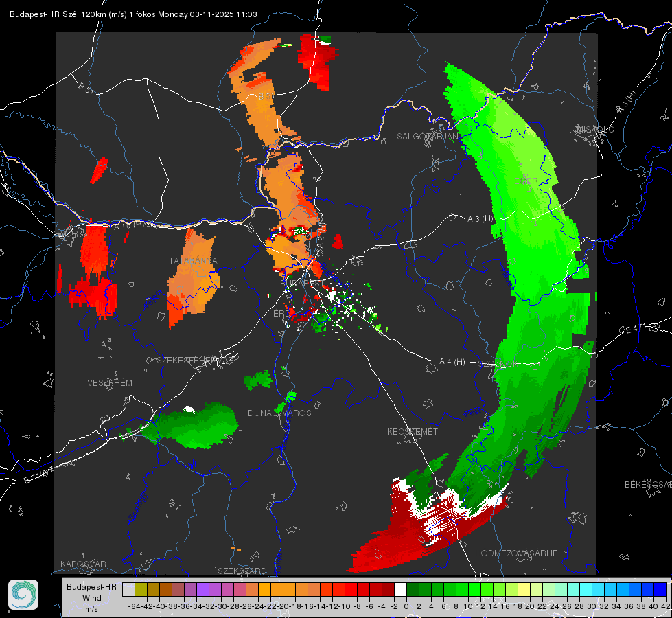The width and height of the screenshot is (672, 618).
Task: Pick the olive swatch right of -64
Action: coord(141,590)
